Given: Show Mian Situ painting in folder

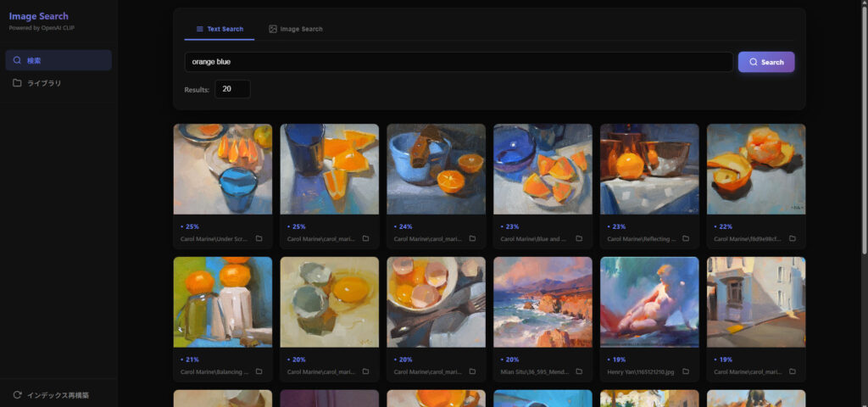Looking at the screenshot, I should pos(579,371).
